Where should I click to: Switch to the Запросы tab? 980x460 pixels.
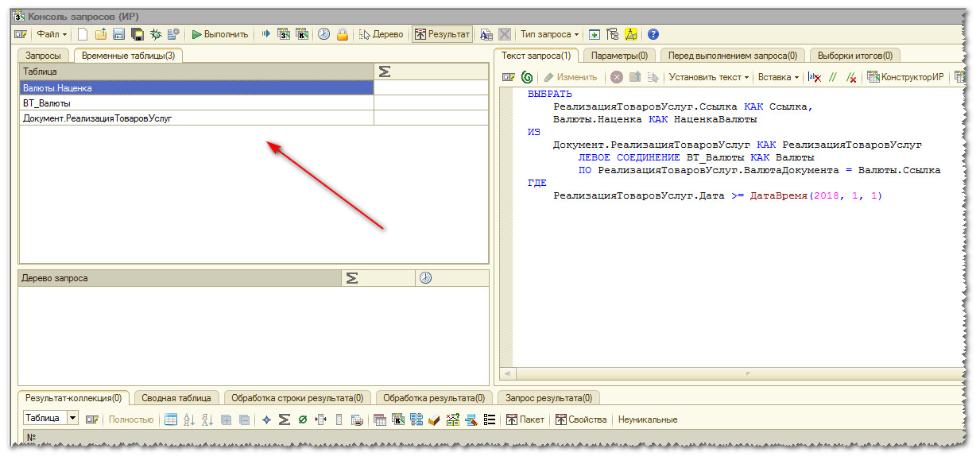[x=43, y=56]
